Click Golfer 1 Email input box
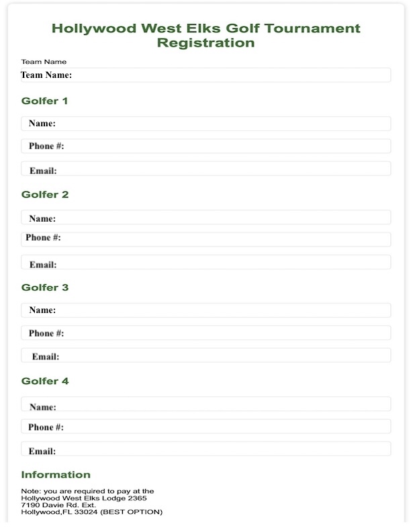The image size is (411, 532). [206, 169]
